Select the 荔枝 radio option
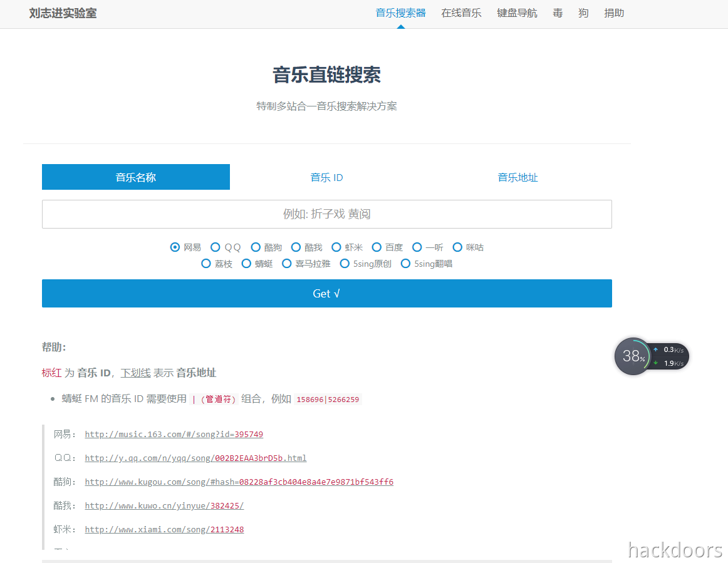This screenshot has width=728, height=563. 205,264
